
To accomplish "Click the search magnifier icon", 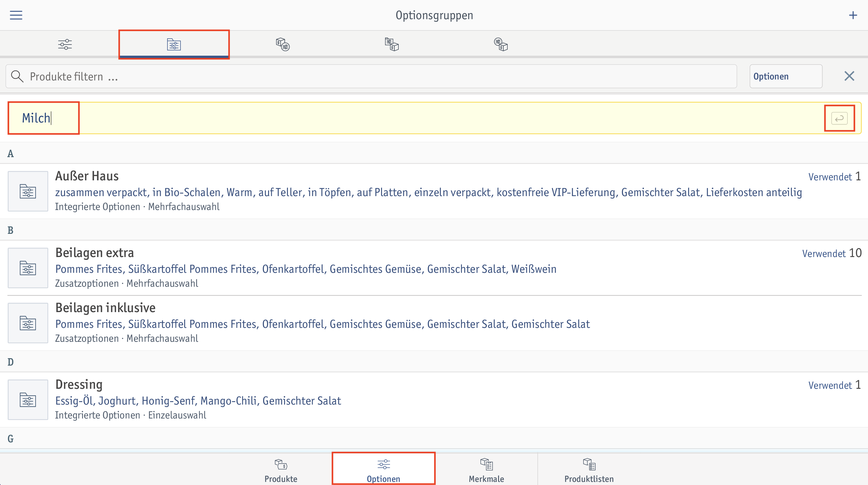I will pyautogui.click(x=17, y=76).
